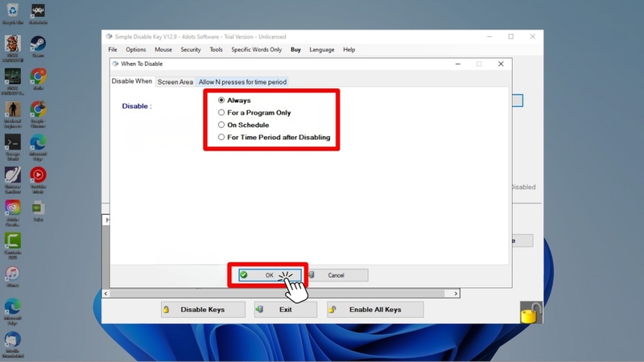The image size is (644, 362).
Task: Open Mozilla Thunderbird desktop icon
Action: (x=13, y=344)
